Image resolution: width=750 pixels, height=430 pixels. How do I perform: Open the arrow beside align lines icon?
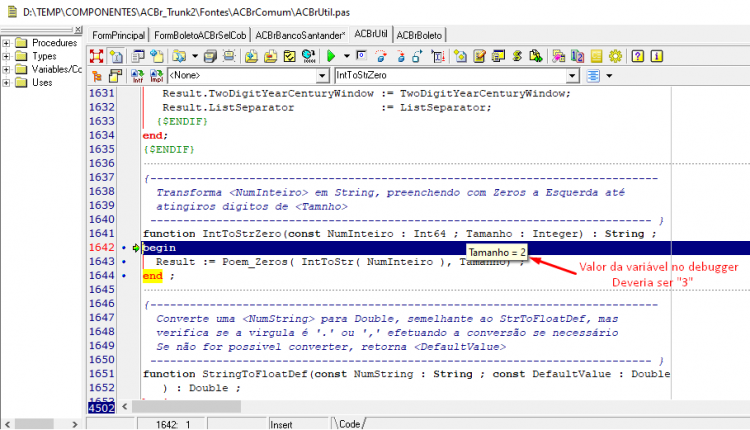609,76
